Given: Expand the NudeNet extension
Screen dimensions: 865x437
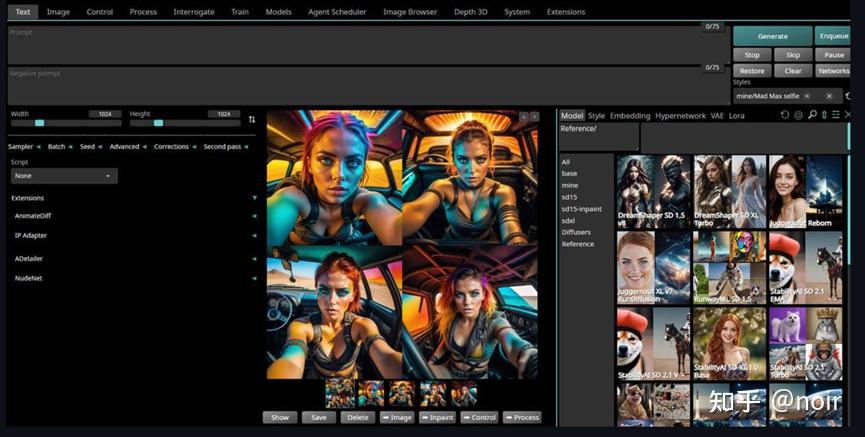Looking at the screenshot, I should pos(134,278).
